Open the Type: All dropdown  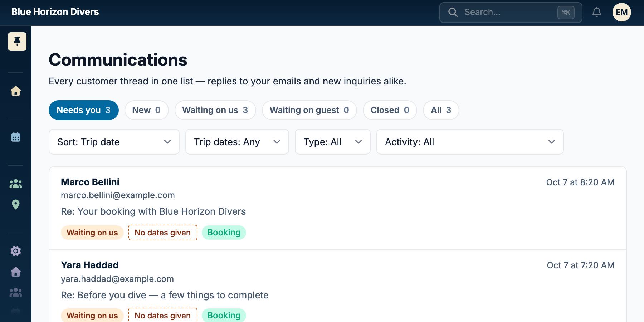333,142
